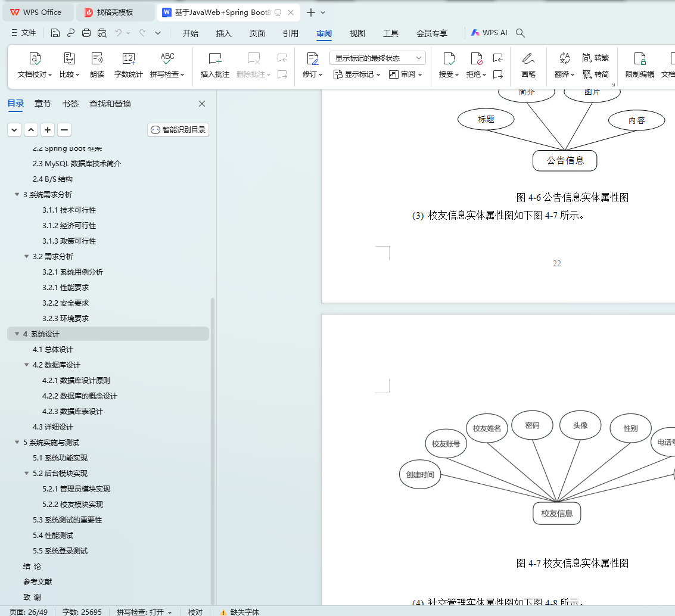
Task: Open the 比较 compare documents tool
Action: [x=69, y=65]
